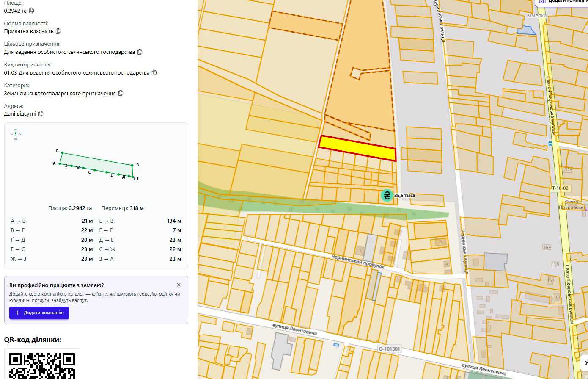
Task: Close the professional land work banner
Action: point(179,285)
